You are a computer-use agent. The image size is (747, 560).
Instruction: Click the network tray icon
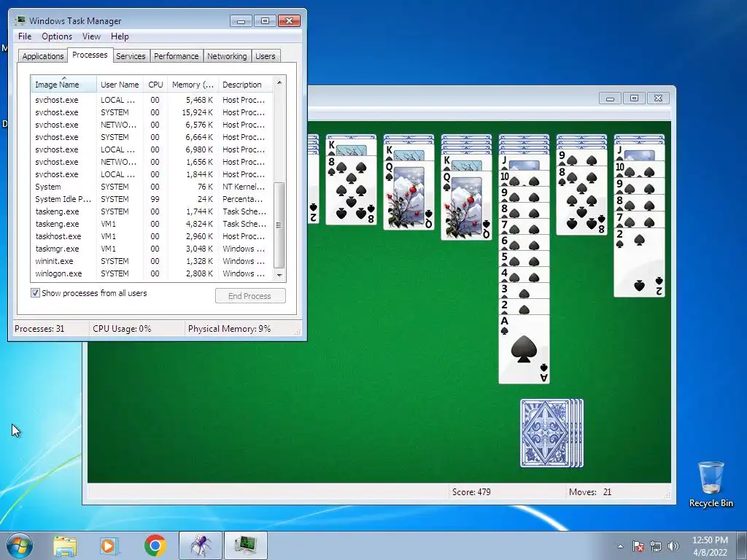tap(656, 546)
